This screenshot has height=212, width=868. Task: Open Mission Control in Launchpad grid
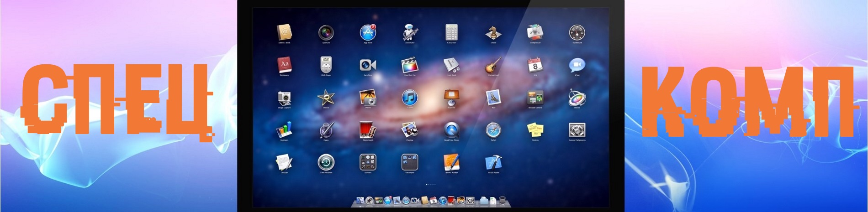coord(535,98)
